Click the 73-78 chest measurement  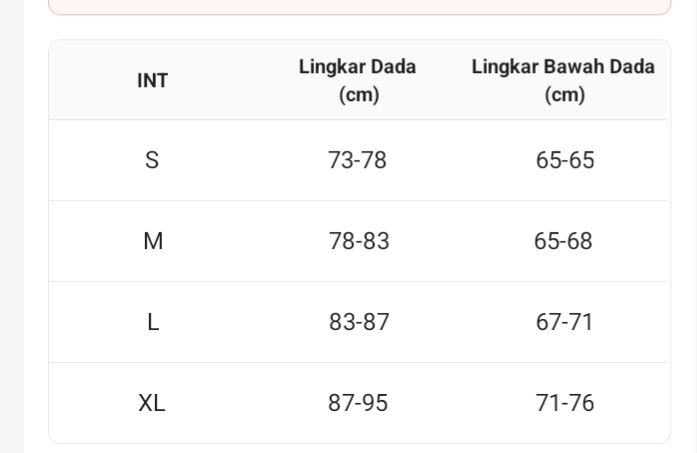[x=357, y=160]
